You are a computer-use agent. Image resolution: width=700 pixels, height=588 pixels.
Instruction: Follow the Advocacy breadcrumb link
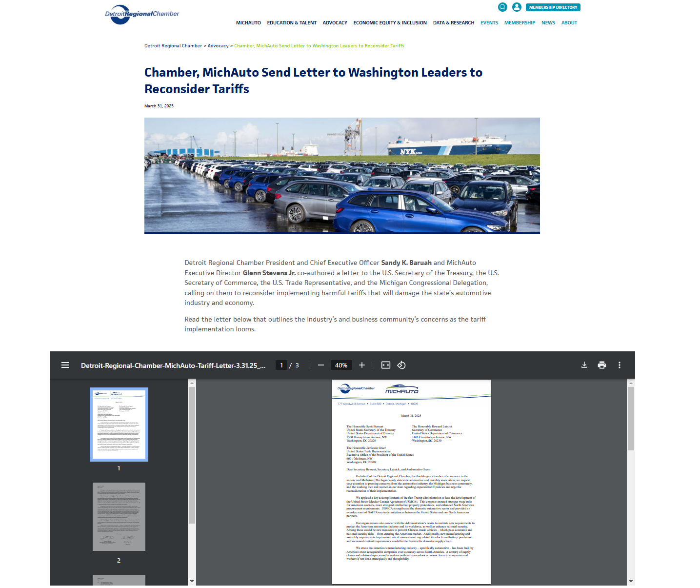click(218, 46)
